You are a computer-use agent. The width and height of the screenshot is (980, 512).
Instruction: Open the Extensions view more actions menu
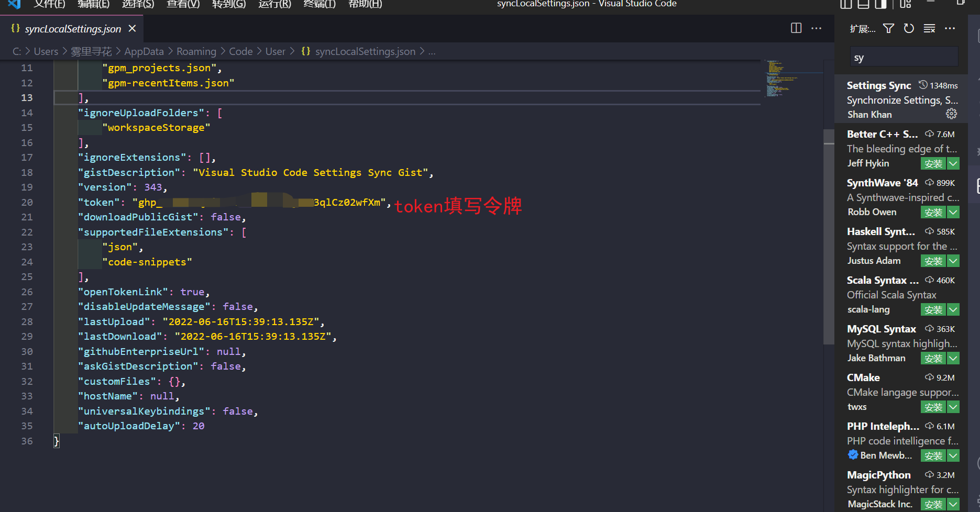pyautogui.click(x=950, y=29)
